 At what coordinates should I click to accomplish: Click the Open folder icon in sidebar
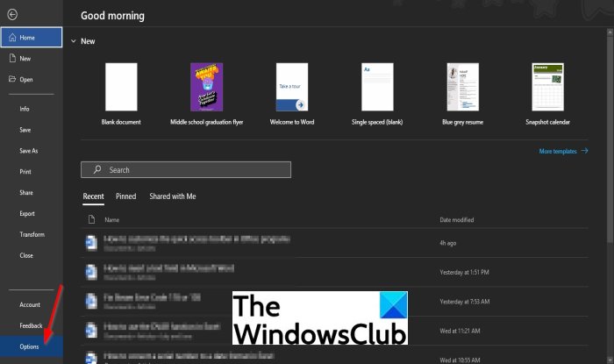(x=12, y=79)
